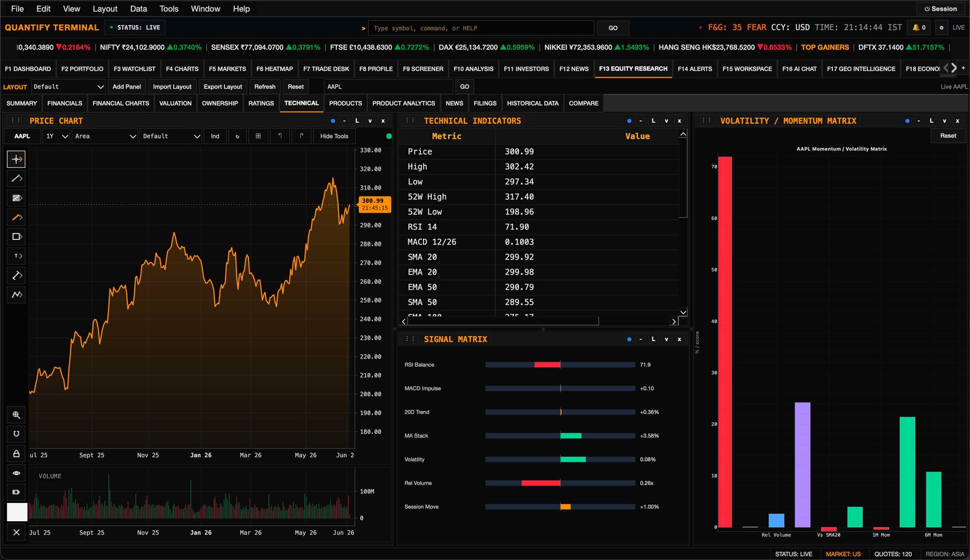Minimize the Signal Matrix panel with dash
Screen dimensions: 970x560
641,339
